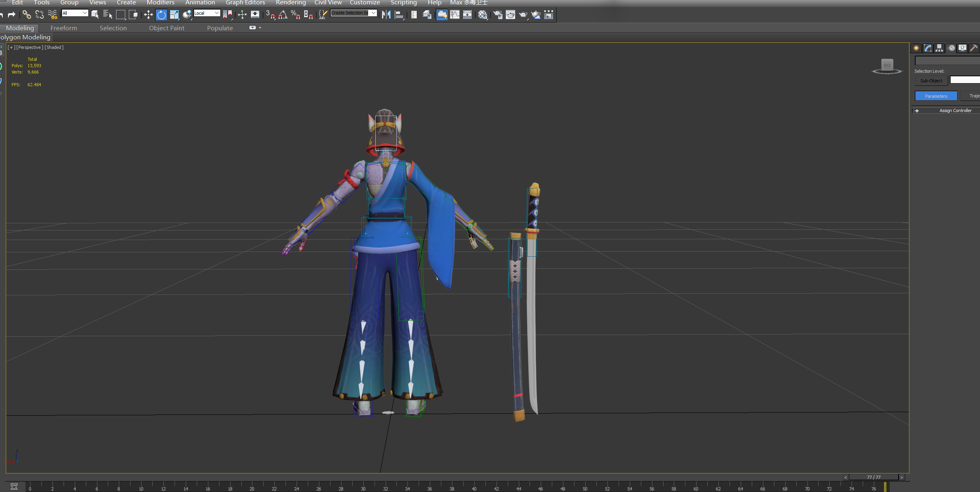Click the Parameters button
980x492 pixels.
coord(936,96)
